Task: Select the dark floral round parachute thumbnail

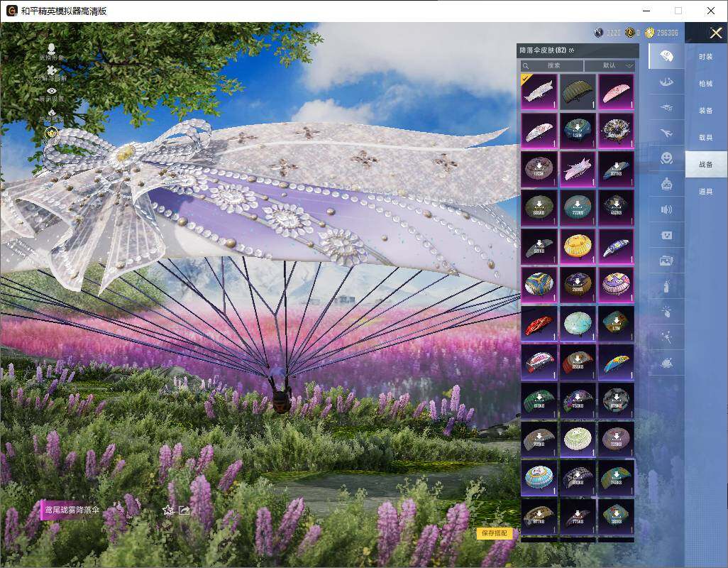Action: pyautogui.click(x=616, y=130)
